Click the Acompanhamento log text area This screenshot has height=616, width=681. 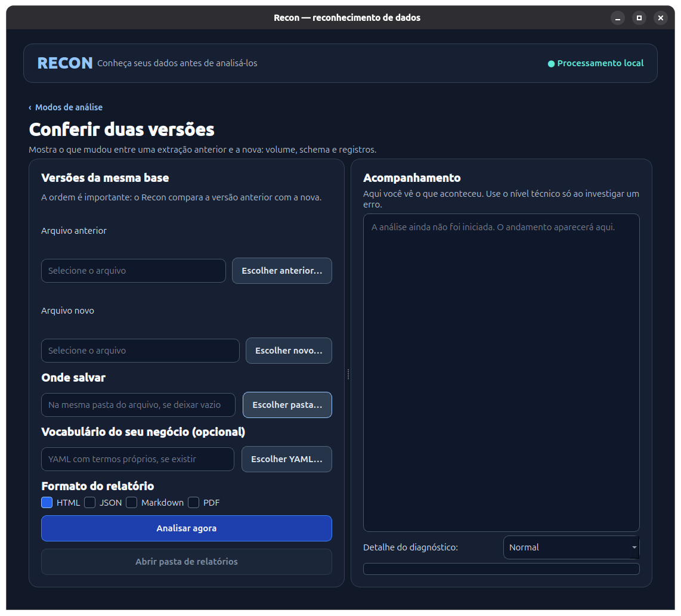501,373
